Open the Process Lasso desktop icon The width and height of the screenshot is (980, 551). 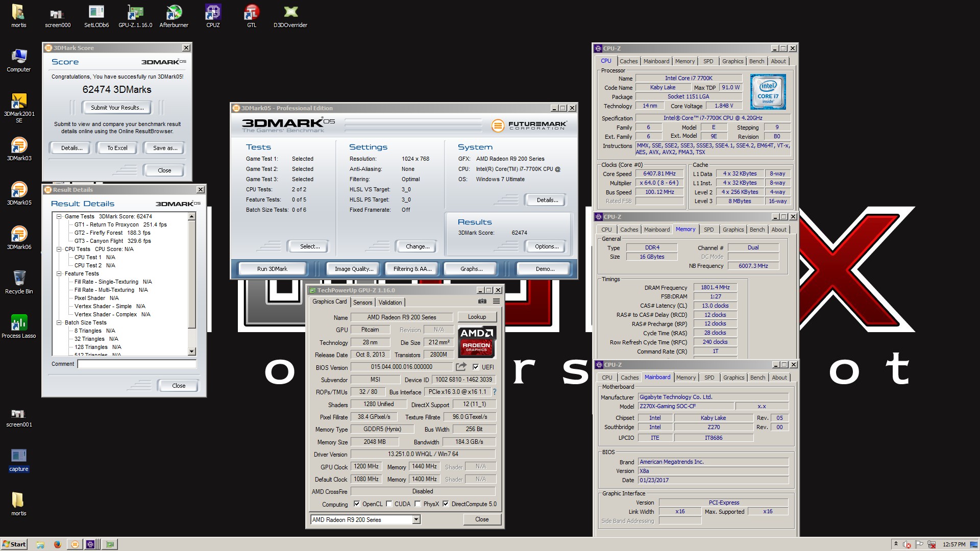19,328
